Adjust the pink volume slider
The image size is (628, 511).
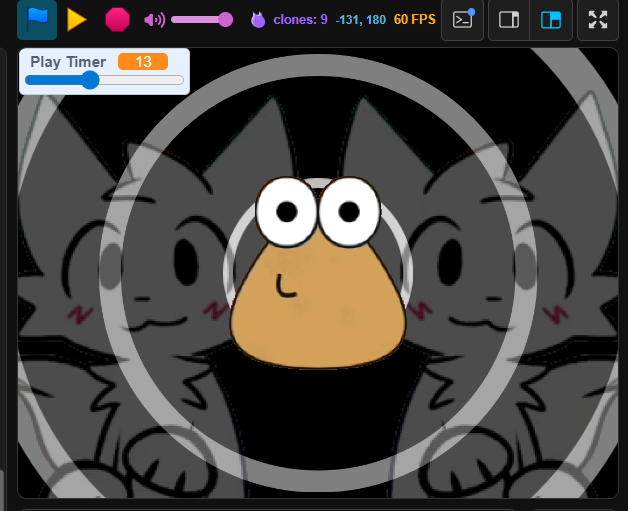[x=202, y=20]
